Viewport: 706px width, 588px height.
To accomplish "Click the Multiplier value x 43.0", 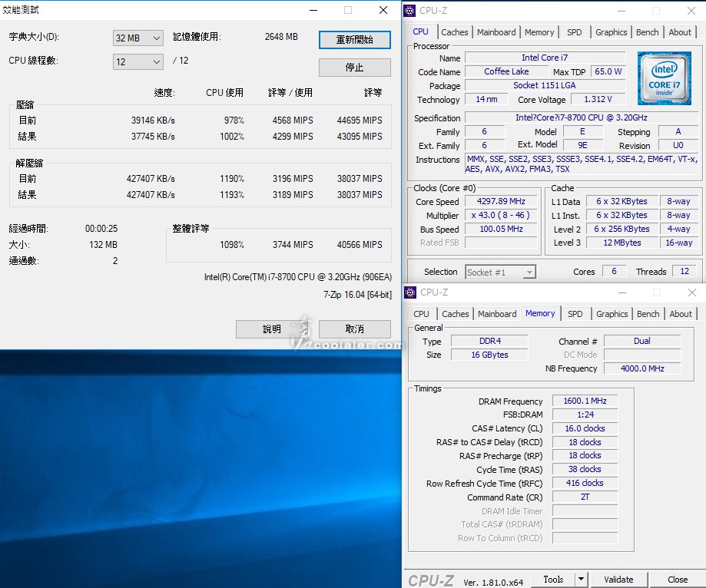I will pos(501,215).
